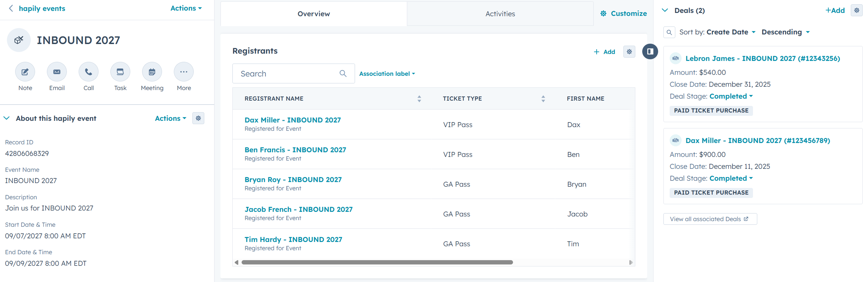Add a new deal with +Add

click(835, 11)
